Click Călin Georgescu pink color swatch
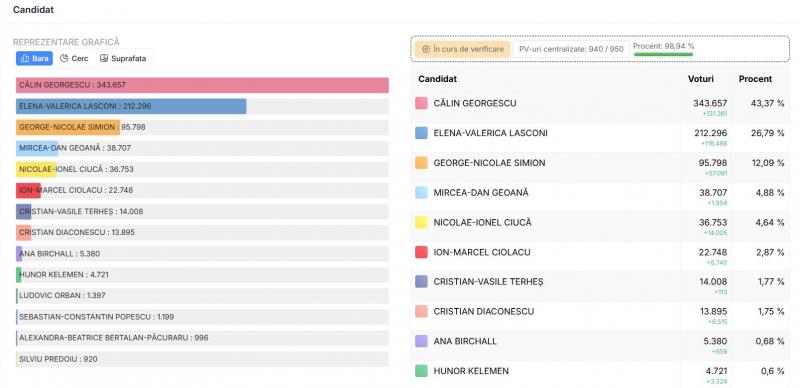Screen dimensions: 800x388 [x=421, y=103]
